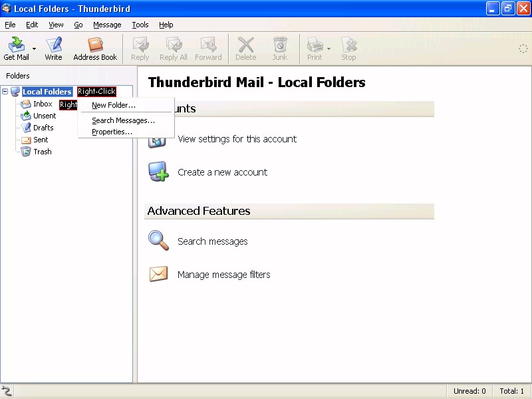
Task: Minimize the Thunderbird window
Action: coord(493,9)
